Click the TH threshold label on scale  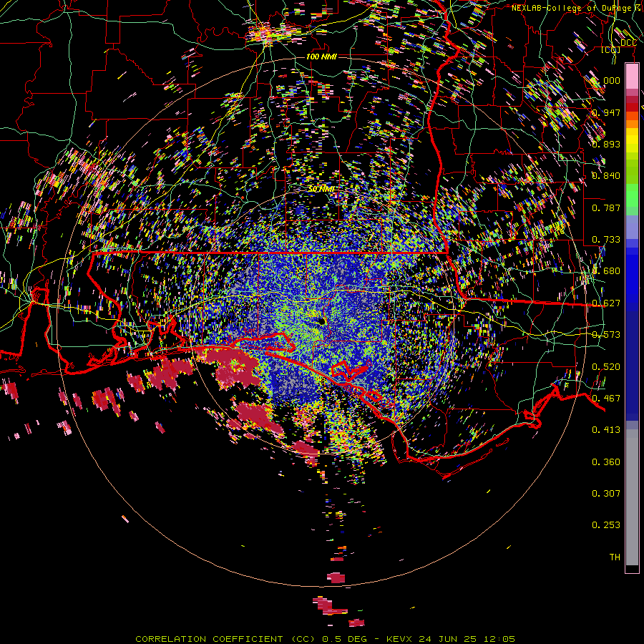tap(615, 557)
